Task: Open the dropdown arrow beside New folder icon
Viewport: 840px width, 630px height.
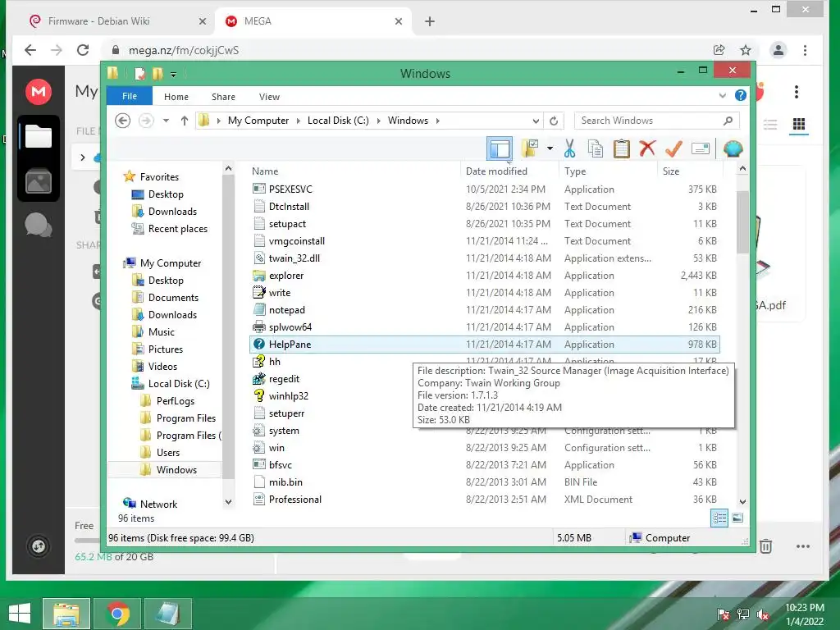Action: click(550, 148)
